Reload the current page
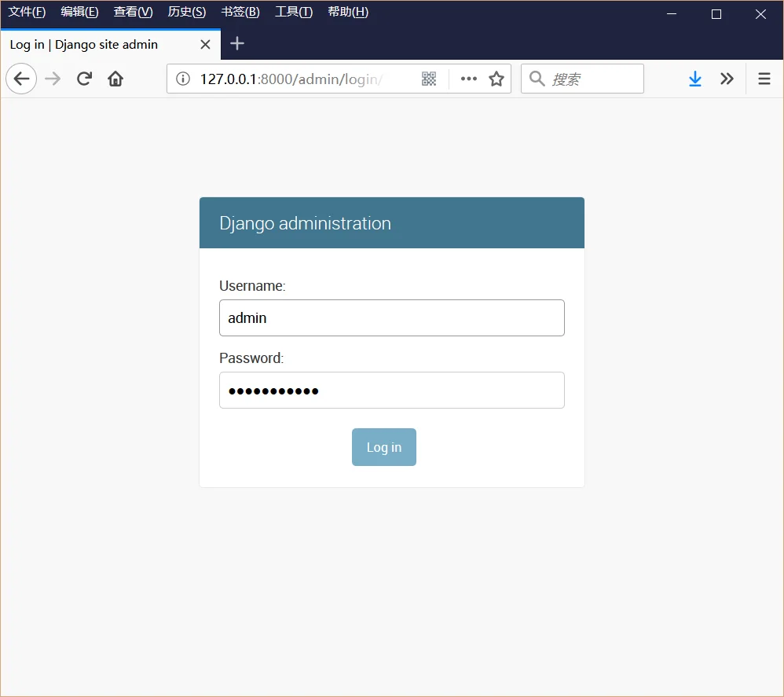 pyautogui.click(x=84, y=79)
